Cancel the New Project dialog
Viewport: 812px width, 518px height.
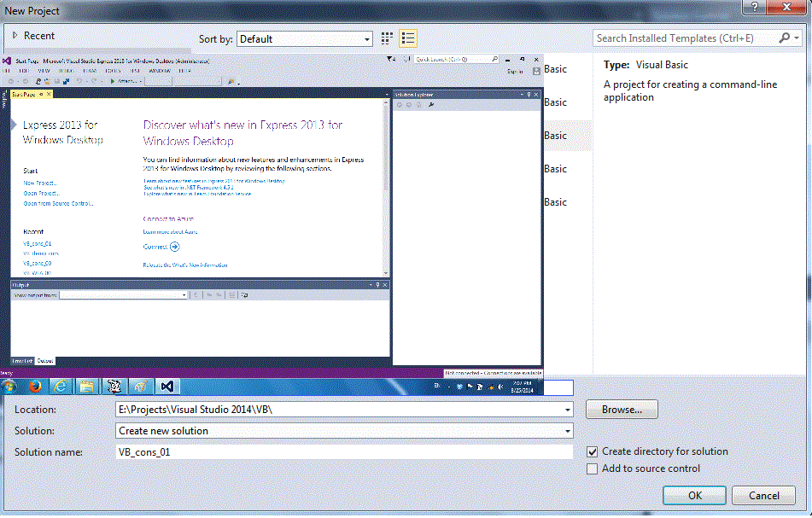pyautogui.click(x=764, y=495)
